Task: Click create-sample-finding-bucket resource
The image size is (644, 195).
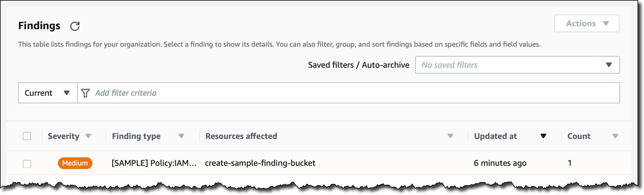Action: [260, 163]
